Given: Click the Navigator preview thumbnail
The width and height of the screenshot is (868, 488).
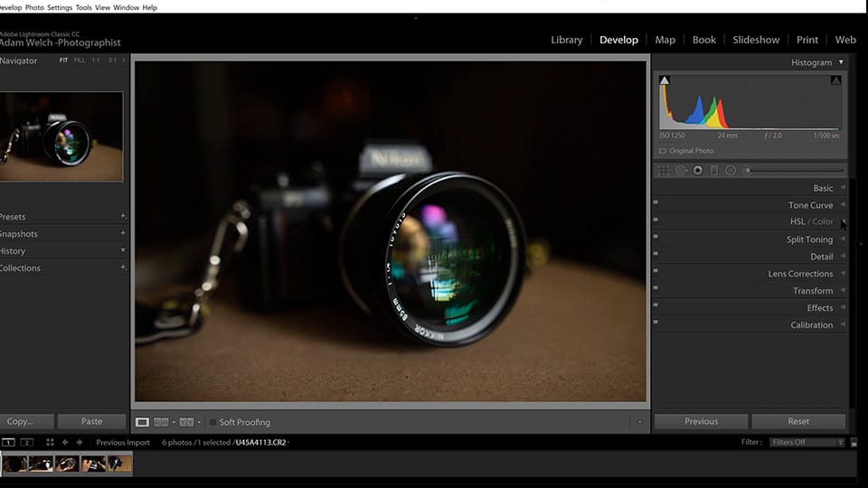Looking at the screenshot, I should tap(61, 136).
